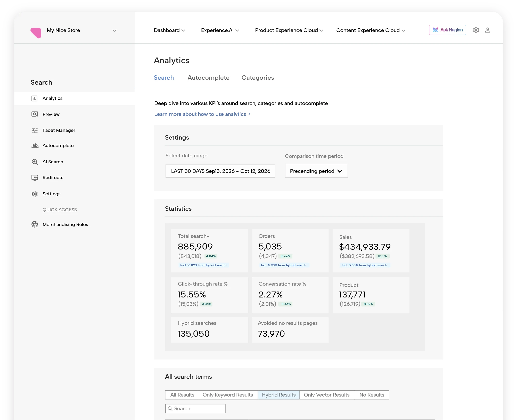Open settings gear in top bar
Image resolution: width=517 pixels, height=420 pixels.
click(476, 30)
